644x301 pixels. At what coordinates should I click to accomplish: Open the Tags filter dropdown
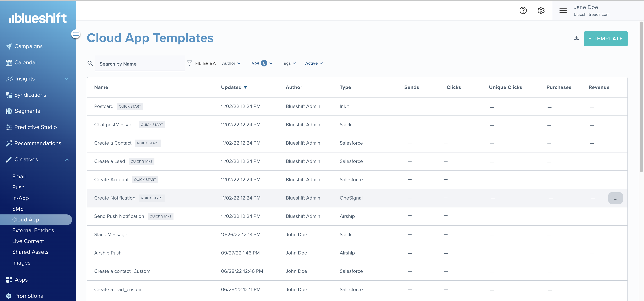[x=289, y=63]
